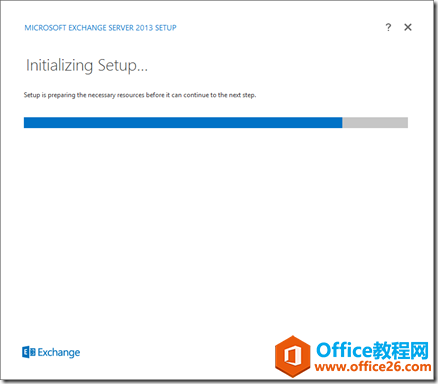Viewport: 438px width, 384px height.
Task: Click where the progress bar's blue meets gray
Action: click(x=342, y=122)
